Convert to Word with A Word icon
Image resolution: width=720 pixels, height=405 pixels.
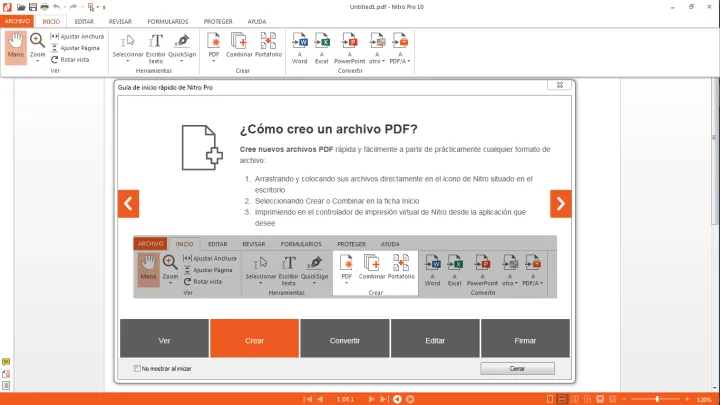tap(299, 48)
